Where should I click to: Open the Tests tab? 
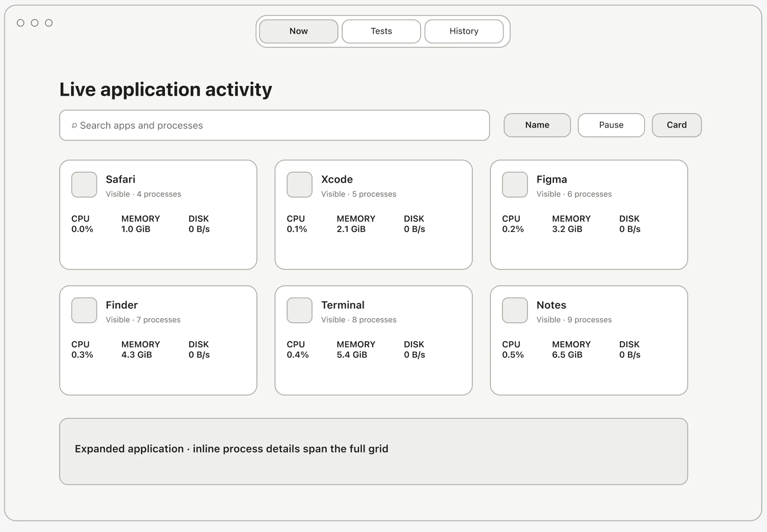pyautogui.click(x=381, y=31)
